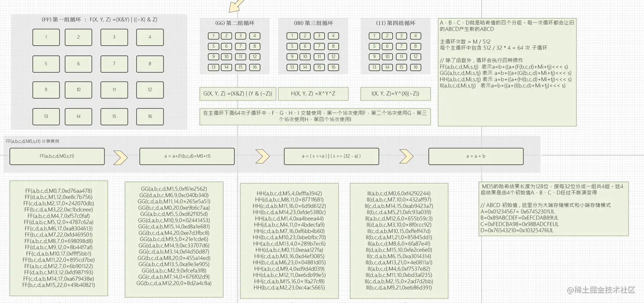
Task: Click the chevron right after the FF(a,b,c,d,M0,s,t1) box
Action: point(121,157)
